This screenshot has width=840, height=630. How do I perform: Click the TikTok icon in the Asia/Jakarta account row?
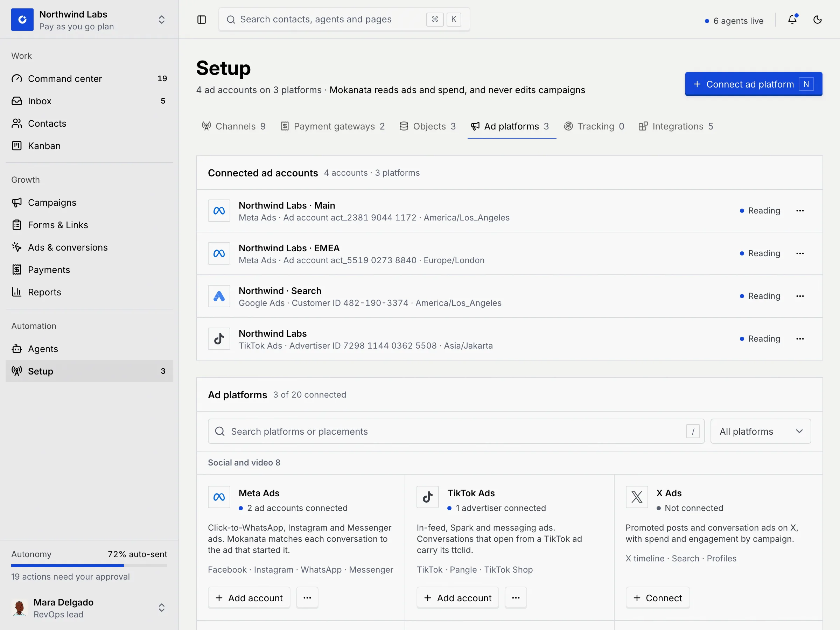(219, 339)
